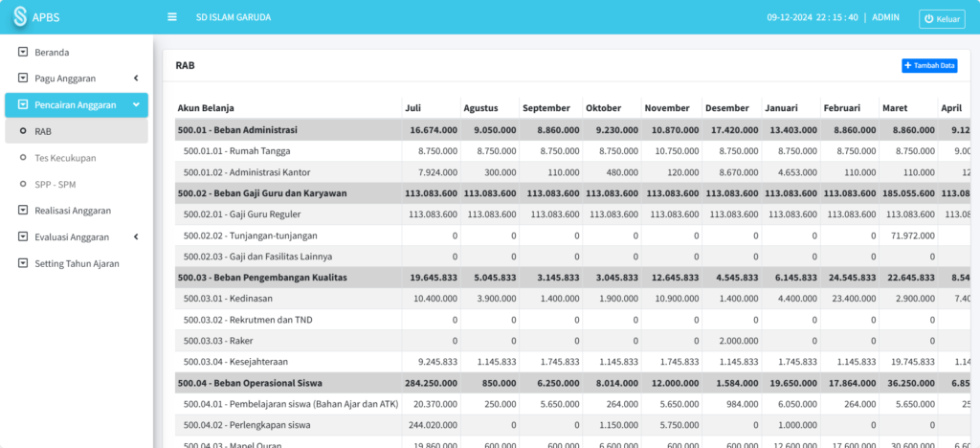The image size is (980, 448).
Task: Click the Pagu Anggaran sidebar icon
Action: [x=23, y=78]
